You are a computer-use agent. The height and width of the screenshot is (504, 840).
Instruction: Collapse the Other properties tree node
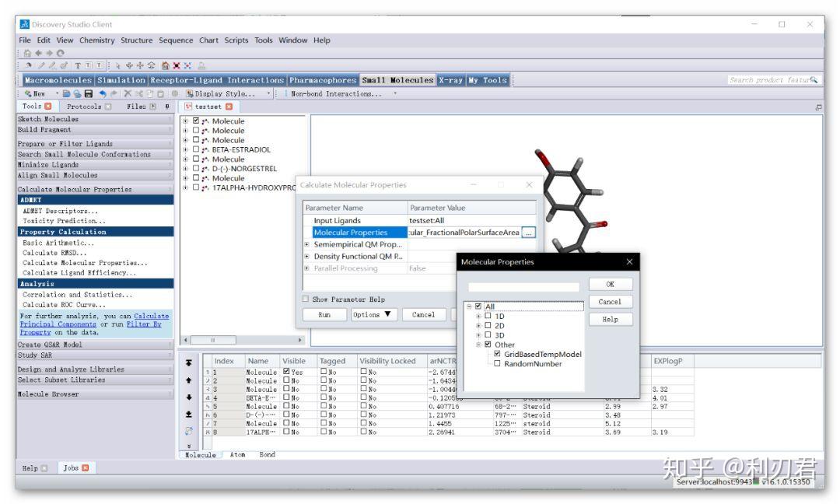pyautogui.click(x=479, y=345)
